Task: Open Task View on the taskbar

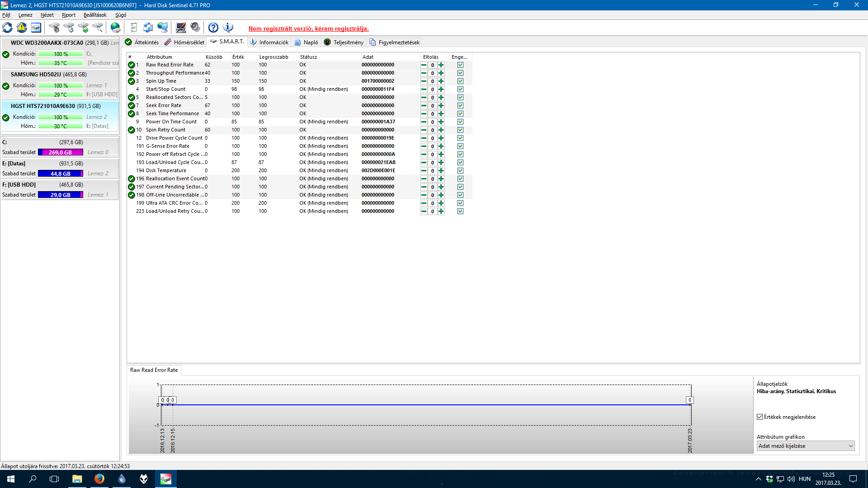Action: click(x=54, y=479)
